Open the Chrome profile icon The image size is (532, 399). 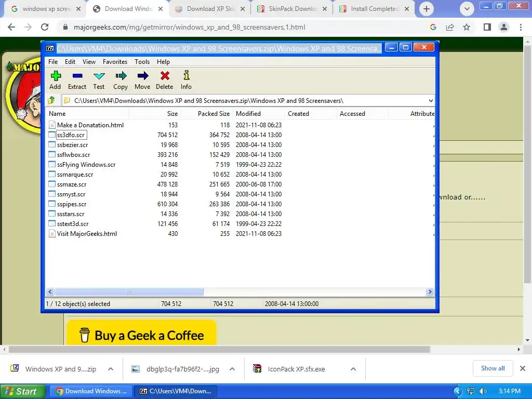coord(504,27)
